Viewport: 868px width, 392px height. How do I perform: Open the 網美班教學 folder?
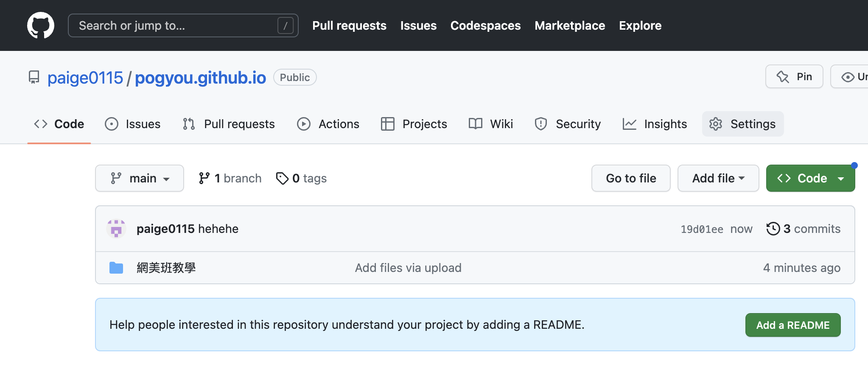[x=166, y=268]
